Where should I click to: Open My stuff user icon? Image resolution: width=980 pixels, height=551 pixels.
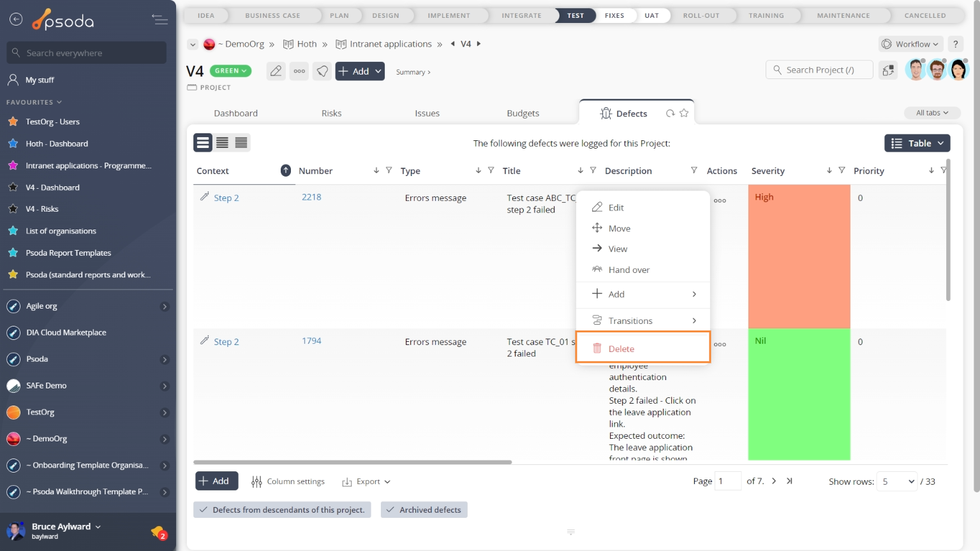(13, 80)
